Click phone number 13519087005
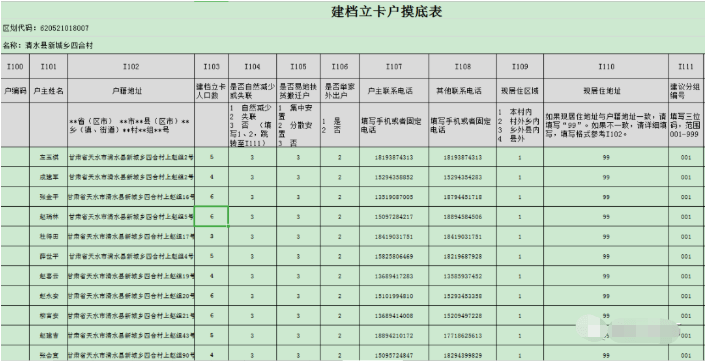The height and width of the screenshot is (363, 706). [394, 197]
